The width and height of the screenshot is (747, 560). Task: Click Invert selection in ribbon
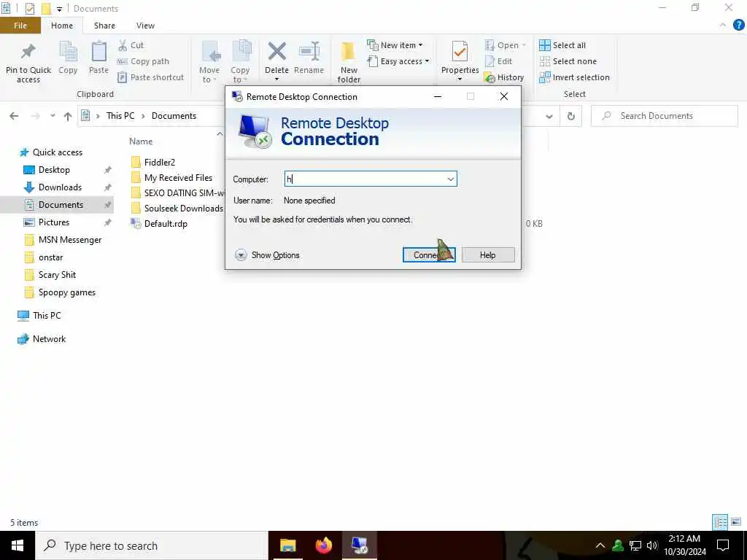pyautogui.click(x=575, y=77)
